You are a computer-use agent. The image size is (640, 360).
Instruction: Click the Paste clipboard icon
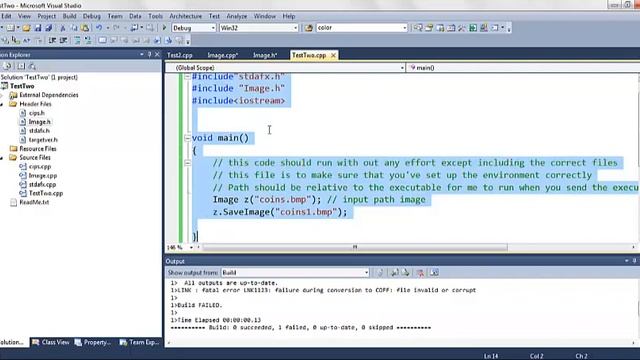click(85, 28)
